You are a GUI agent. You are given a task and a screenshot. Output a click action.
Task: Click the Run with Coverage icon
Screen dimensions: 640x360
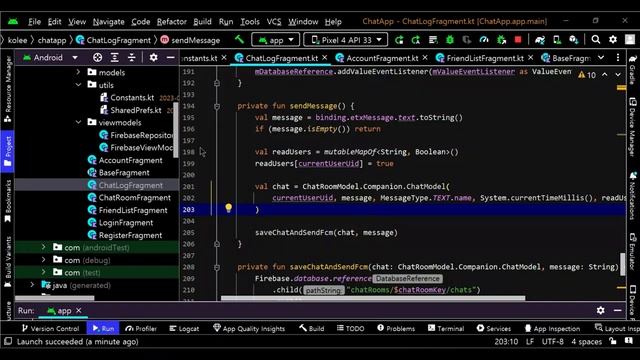point(467,40)
